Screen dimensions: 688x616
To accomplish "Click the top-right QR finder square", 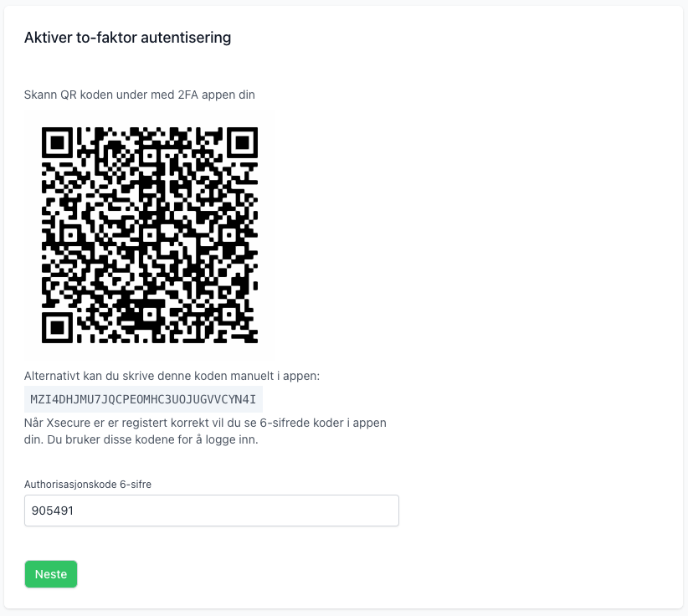I will (241, 143).
